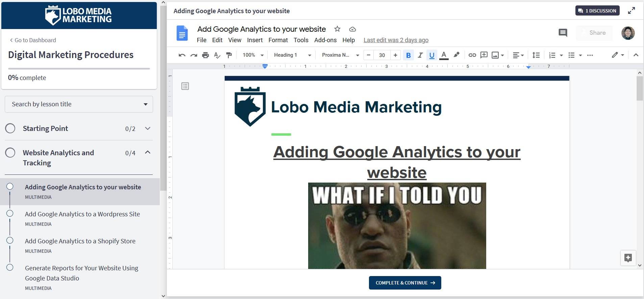Open the Tools menu

pos(301,40)
